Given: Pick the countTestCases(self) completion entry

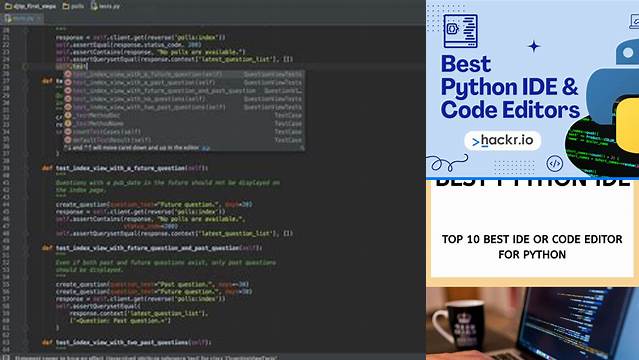Looking at the screenshot, I should point(183,132).
